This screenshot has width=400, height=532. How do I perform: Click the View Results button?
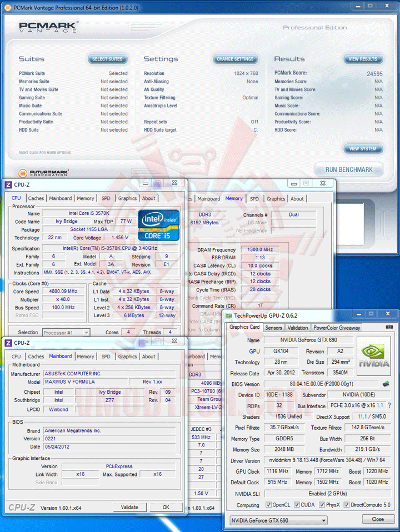363,59
